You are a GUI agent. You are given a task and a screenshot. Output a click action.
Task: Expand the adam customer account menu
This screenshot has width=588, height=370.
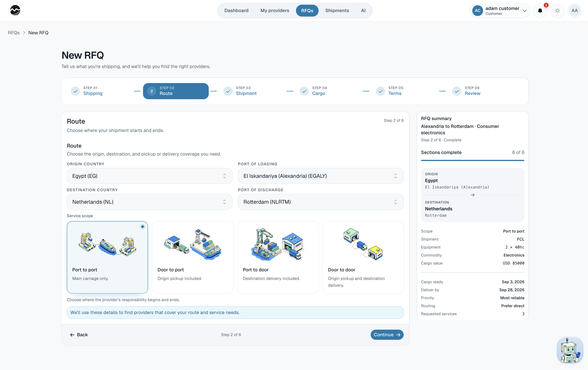tap(500, 11)
